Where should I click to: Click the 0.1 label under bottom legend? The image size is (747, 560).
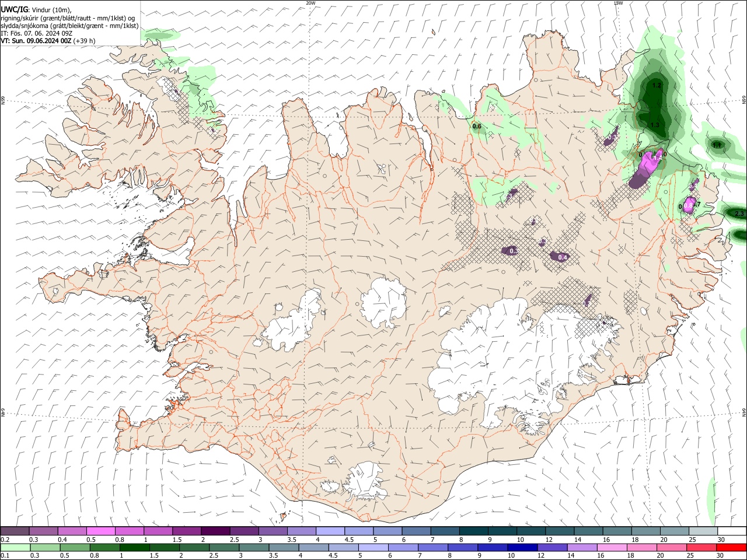5,556
